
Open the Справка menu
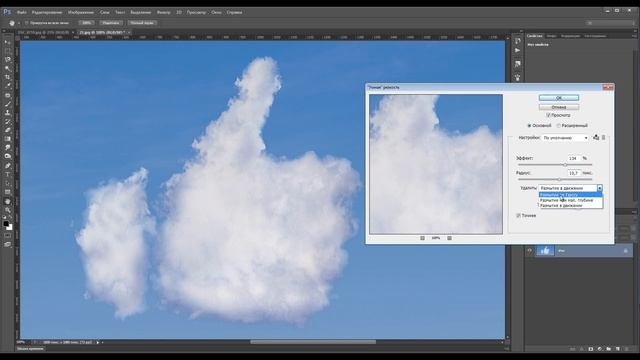234,12
